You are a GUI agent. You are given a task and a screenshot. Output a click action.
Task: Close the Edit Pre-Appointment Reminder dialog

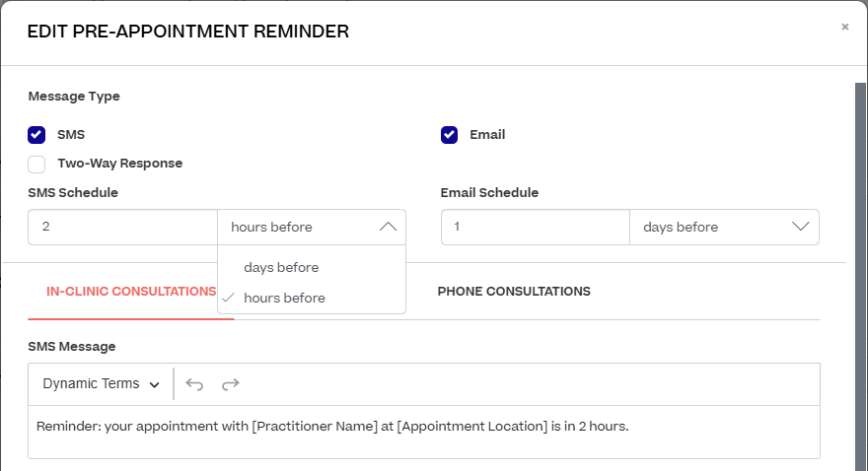coord(845,28)
